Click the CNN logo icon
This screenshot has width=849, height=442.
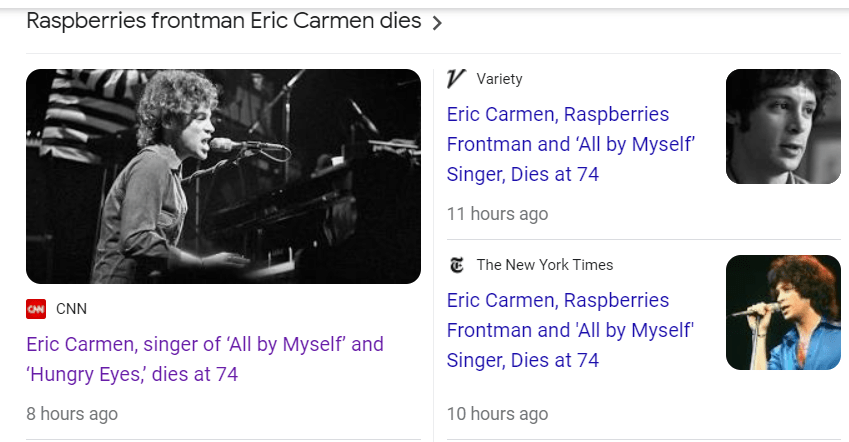(36, 309)
